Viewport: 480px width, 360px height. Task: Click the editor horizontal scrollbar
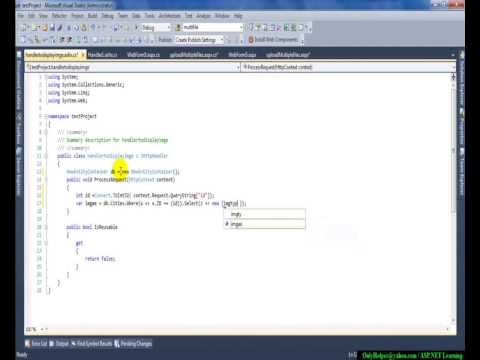pos(247,329)
